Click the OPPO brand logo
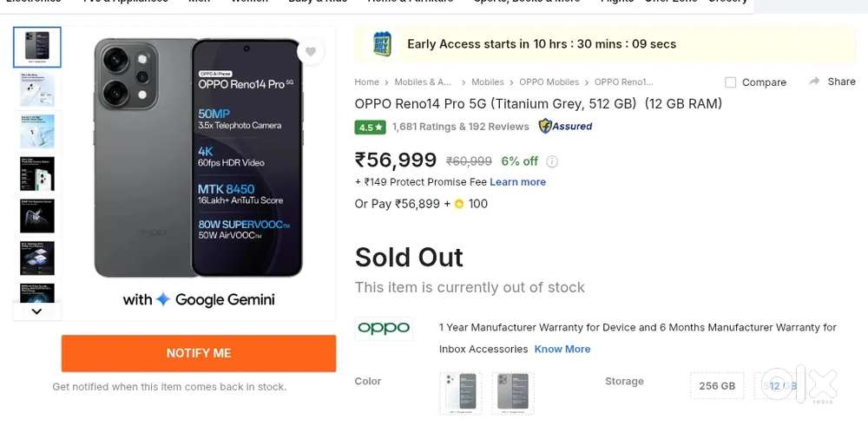This screenshot has height=432, width=868. (384, 328)
